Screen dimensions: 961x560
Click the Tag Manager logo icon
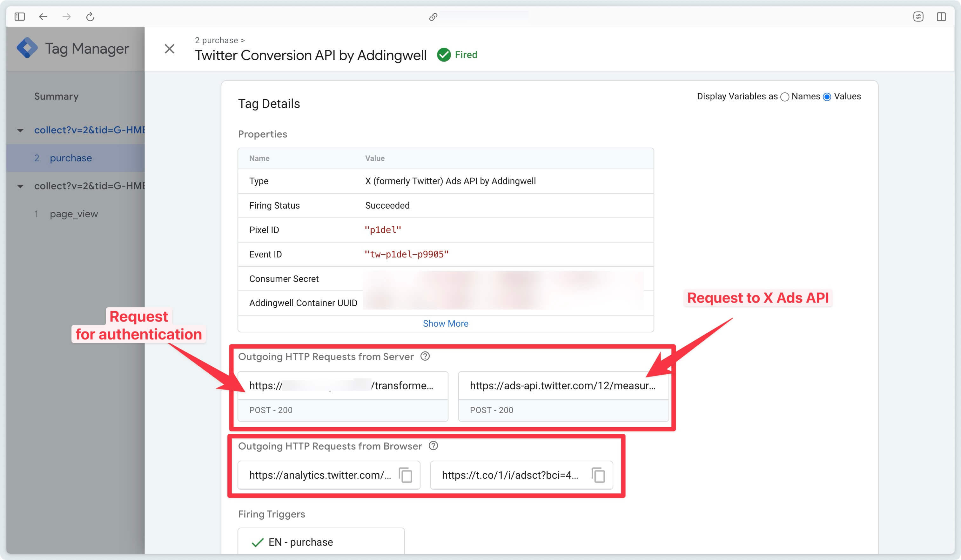[27, 48]
